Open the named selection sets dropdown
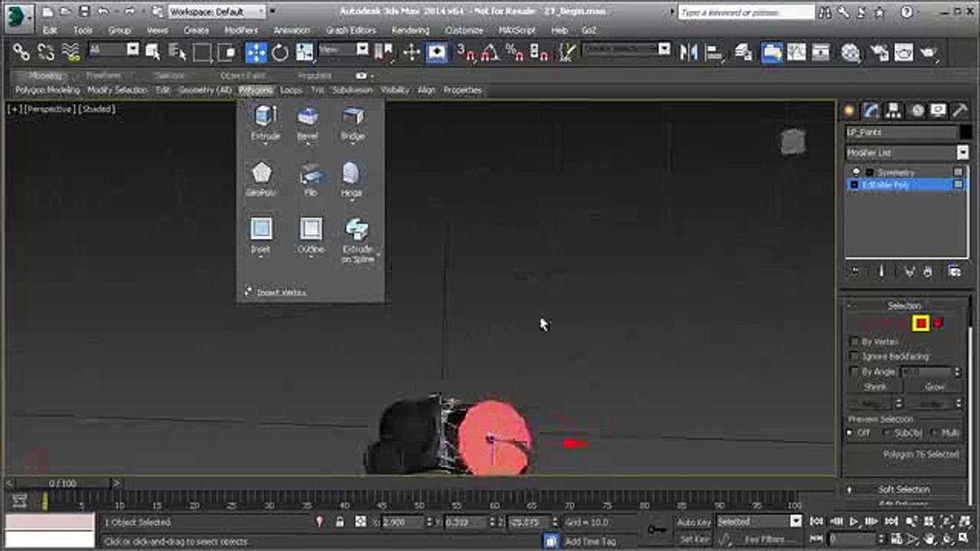 click(626, 50)
